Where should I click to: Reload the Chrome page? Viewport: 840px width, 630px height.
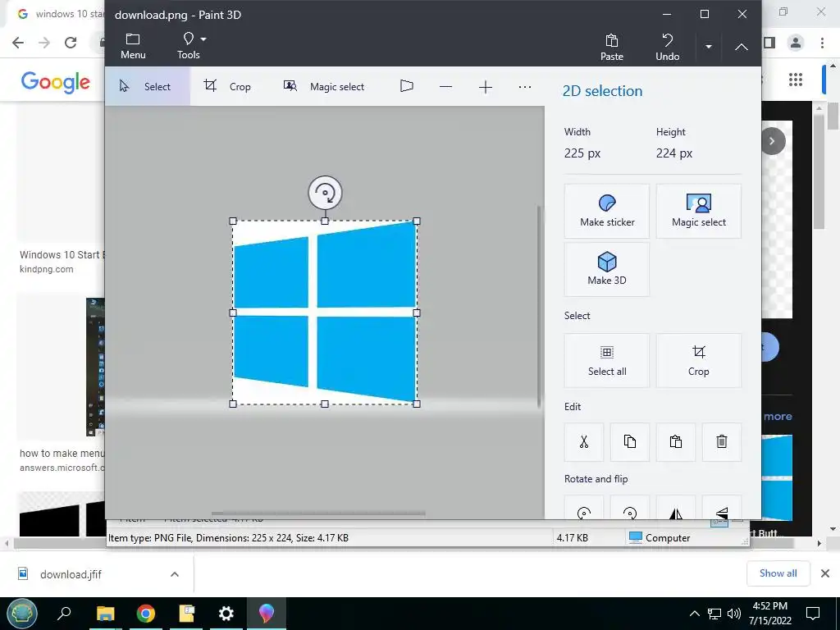click(x=71, y=43)
